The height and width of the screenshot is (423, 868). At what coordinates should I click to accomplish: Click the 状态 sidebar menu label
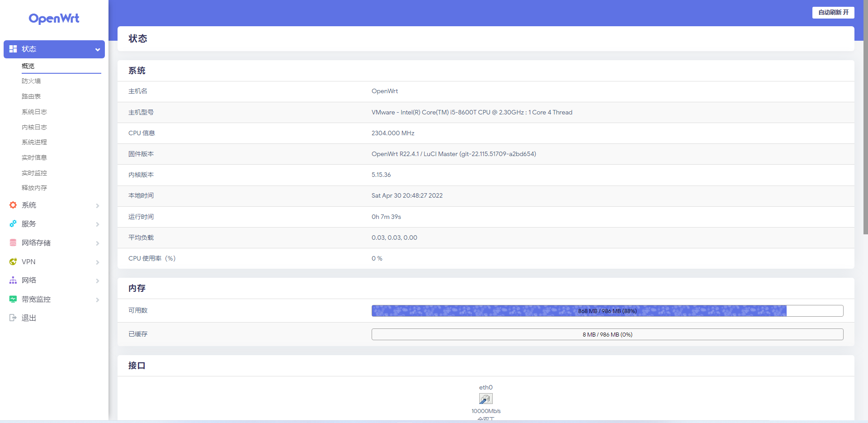pyautogui.click(x=29, y=49)
